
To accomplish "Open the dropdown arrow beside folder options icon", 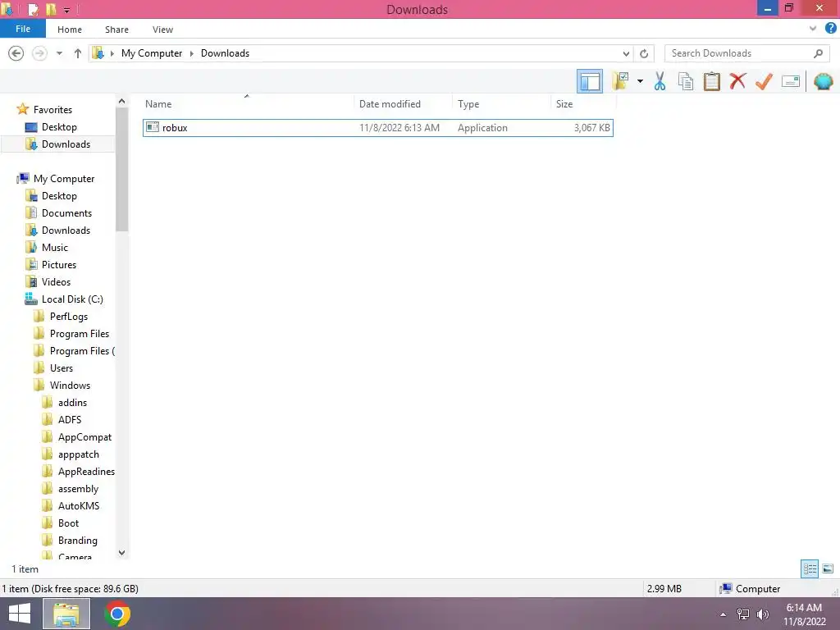I will point(640,81).
